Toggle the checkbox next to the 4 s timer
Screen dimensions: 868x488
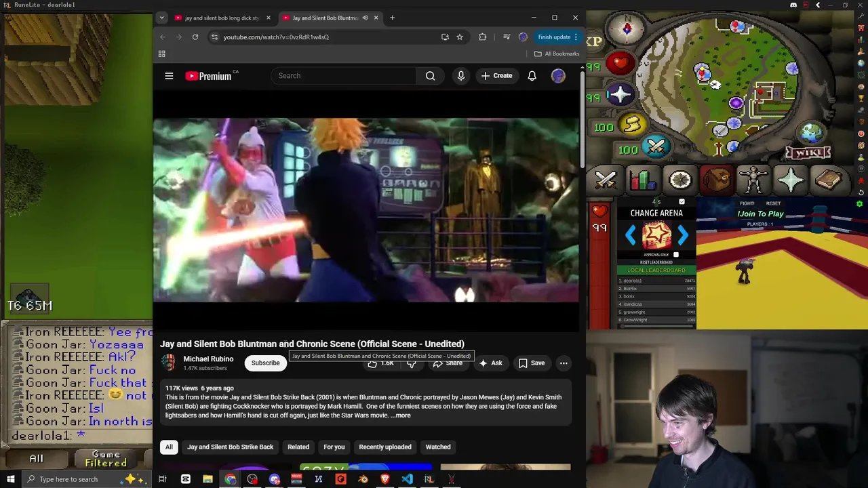coord(682,202)
